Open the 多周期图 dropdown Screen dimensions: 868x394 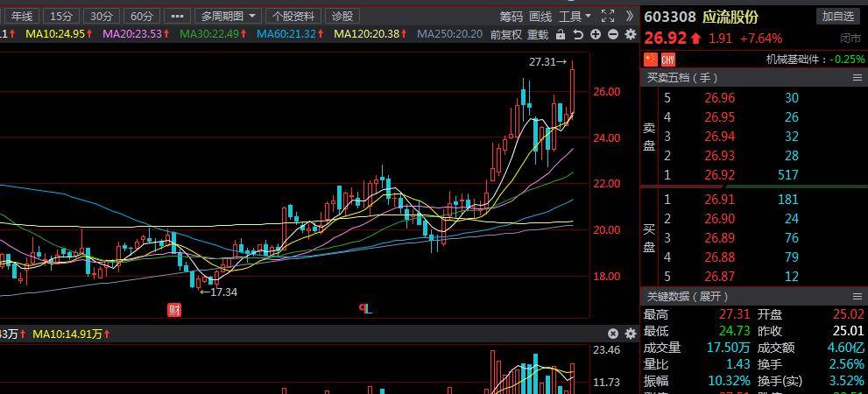coord(228,16)
